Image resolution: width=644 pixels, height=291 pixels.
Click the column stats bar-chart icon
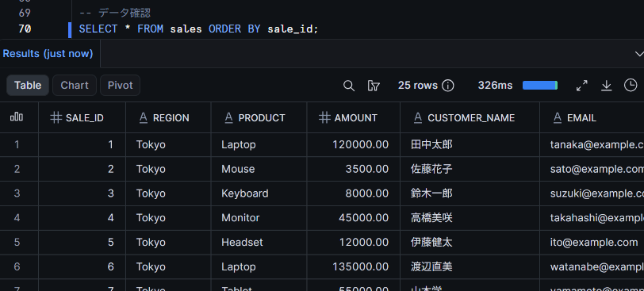click(17, 118)
